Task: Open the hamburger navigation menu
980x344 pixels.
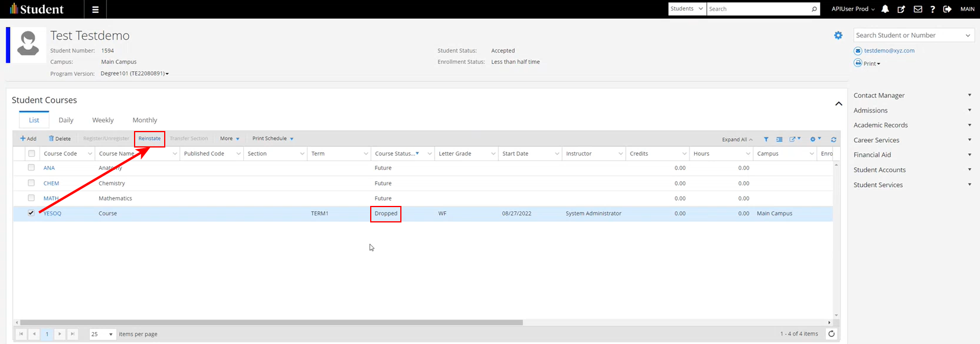Action: click(x=95, y=9)
